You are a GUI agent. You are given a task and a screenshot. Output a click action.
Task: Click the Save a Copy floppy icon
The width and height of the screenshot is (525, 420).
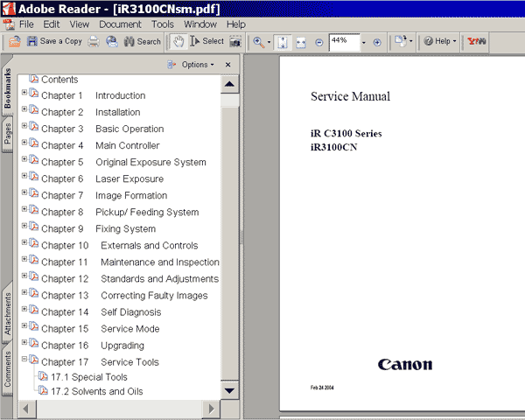31,41
